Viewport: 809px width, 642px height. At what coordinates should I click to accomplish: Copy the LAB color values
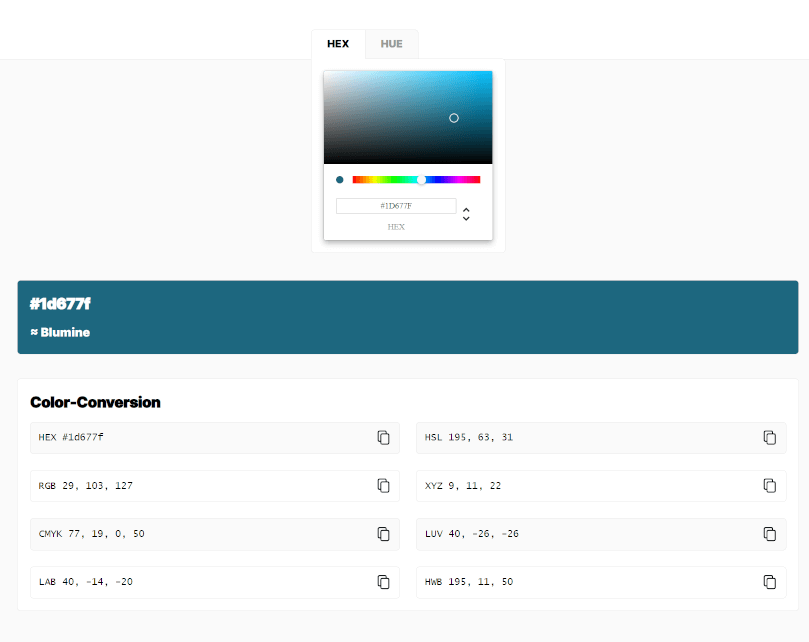coord(383,581)
